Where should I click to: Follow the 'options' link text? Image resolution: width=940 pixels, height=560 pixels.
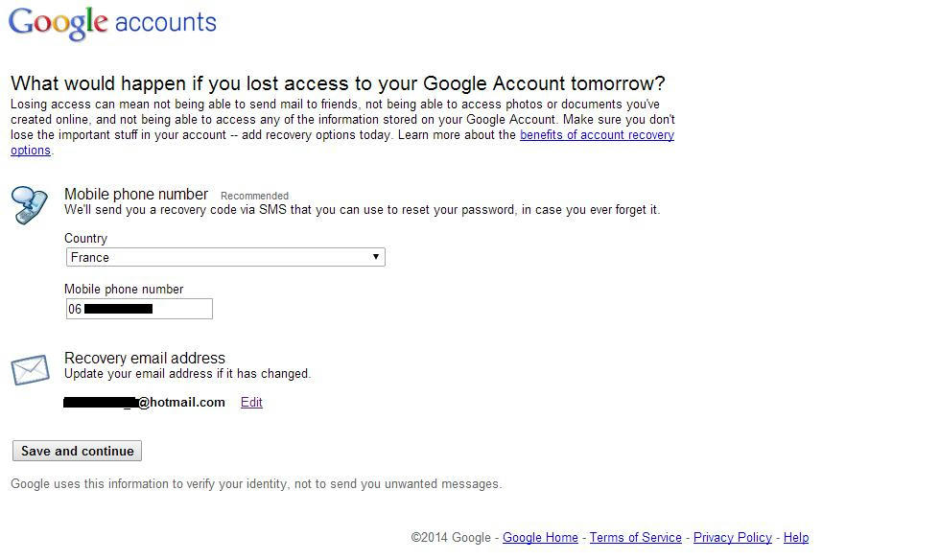coord(31,151)
